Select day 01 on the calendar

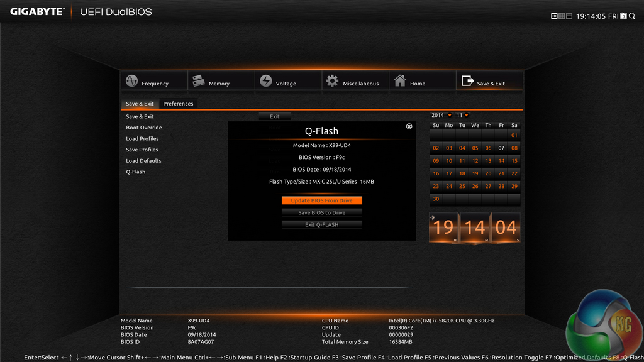(x=514, y=136)
